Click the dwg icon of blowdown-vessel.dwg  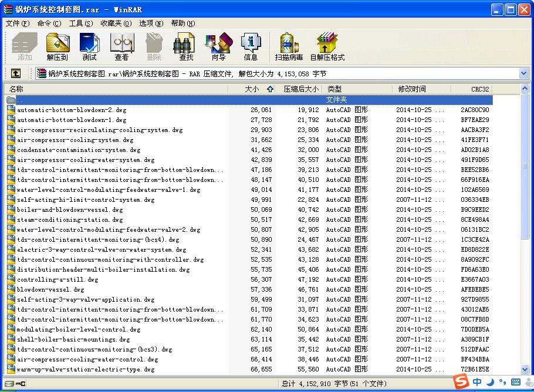[x=11, y=289]
